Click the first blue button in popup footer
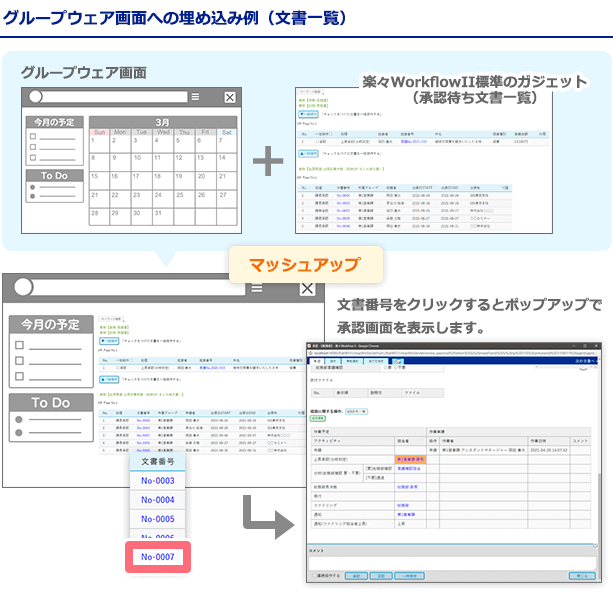This screenshot has width=613, height=594. pyautogui.click(x=356, y=576)
